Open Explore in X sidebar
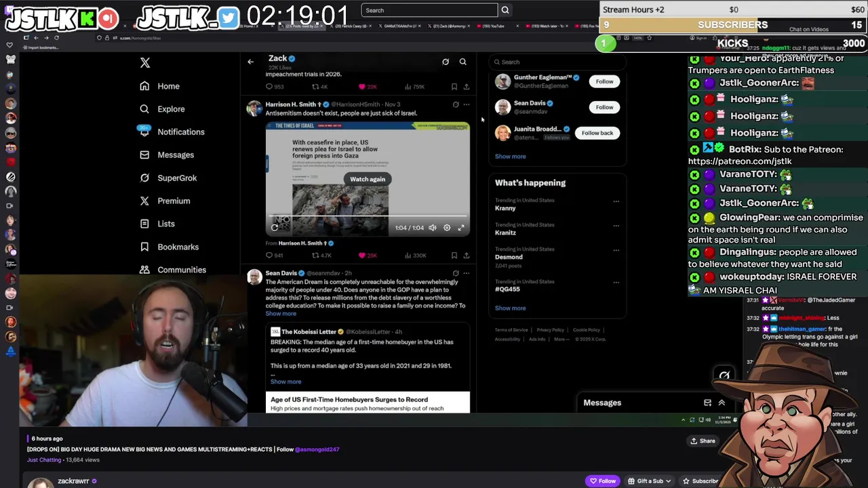Screen dimensions: 868x488 coord(162,109)
